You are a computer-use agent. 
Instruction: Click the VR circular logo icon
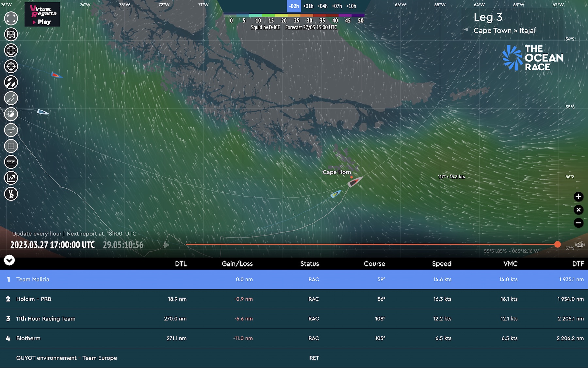[11, 194]
